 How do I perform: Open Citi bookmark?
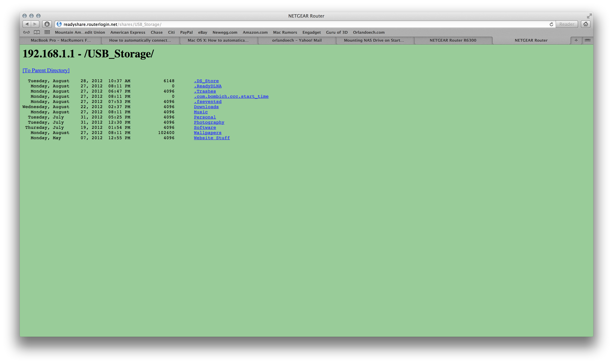pyautogui.click(x=171, y=32)
